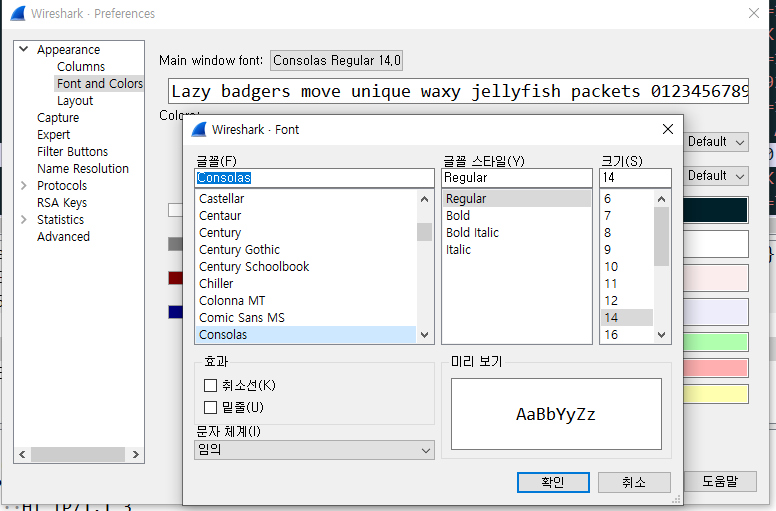
Task: Open the second Default dropdown
Action: 716,176
